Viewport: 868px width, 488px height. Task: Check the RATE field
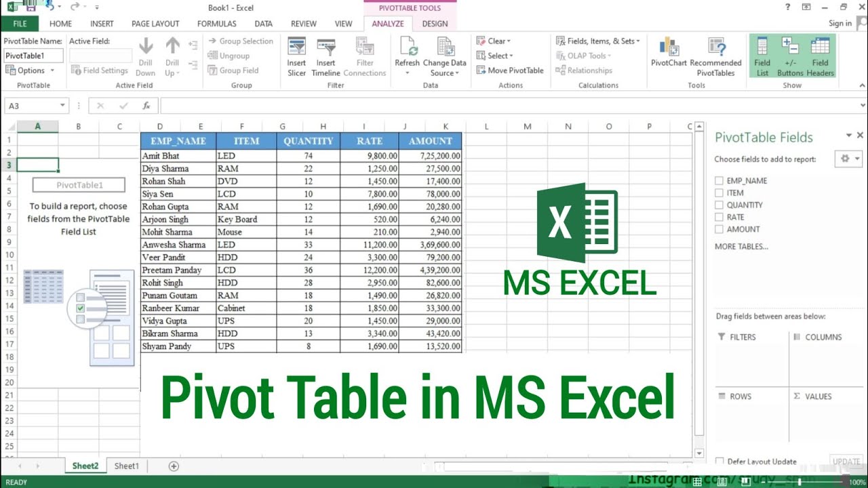click(x=719, y=218)
